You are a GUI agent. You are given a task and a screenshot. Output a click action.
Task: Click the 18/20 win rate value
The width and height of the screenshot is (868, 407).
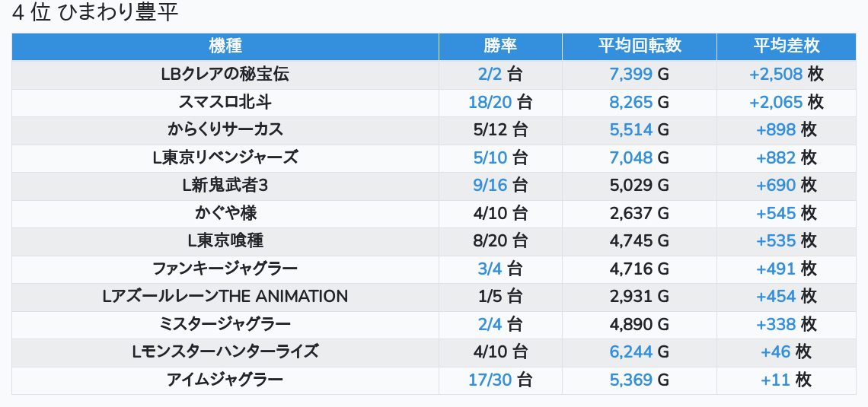click(x=490, y=102)
